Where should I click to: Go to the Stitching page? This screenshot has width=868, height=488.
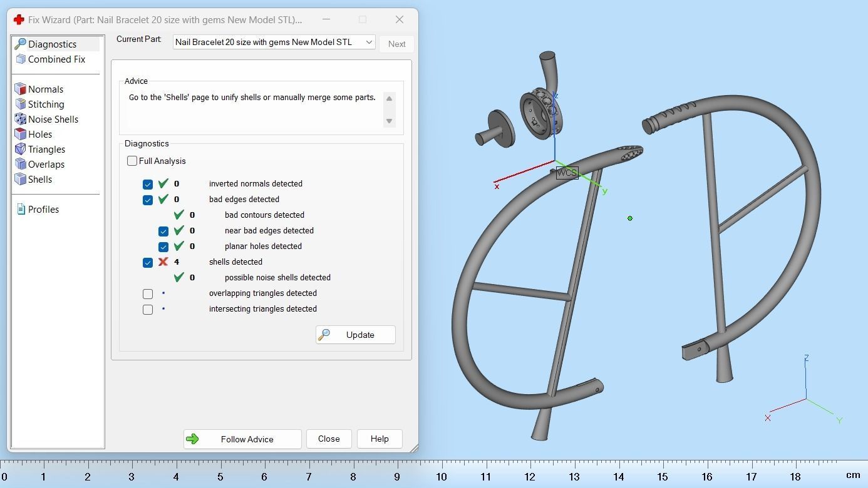point(46,104)
